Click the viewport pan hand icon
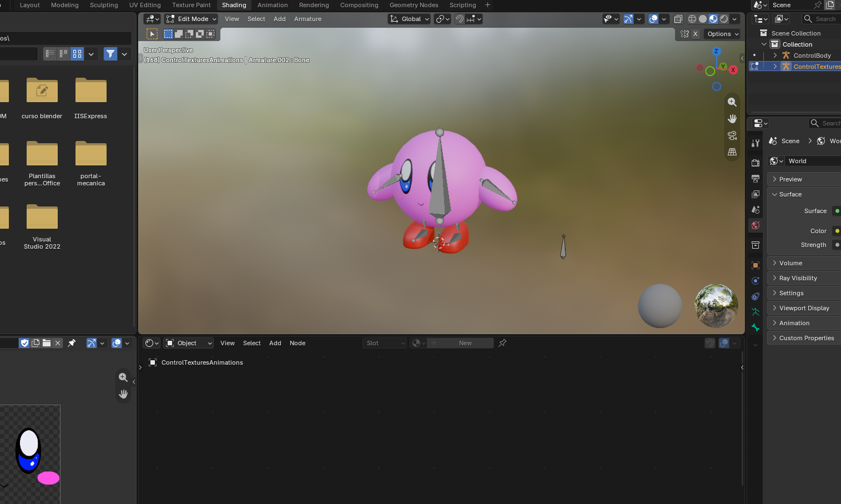 (732, 119)
